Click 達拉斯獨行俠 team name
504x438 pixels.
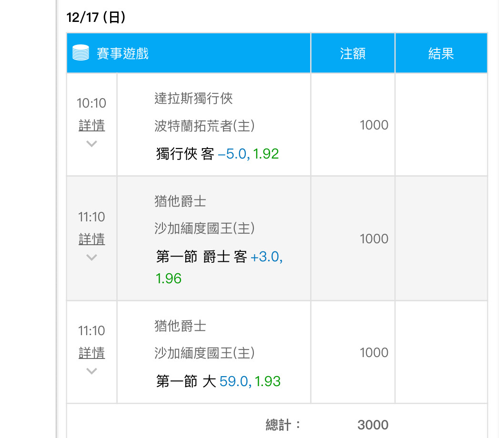(x=193, y=99)
